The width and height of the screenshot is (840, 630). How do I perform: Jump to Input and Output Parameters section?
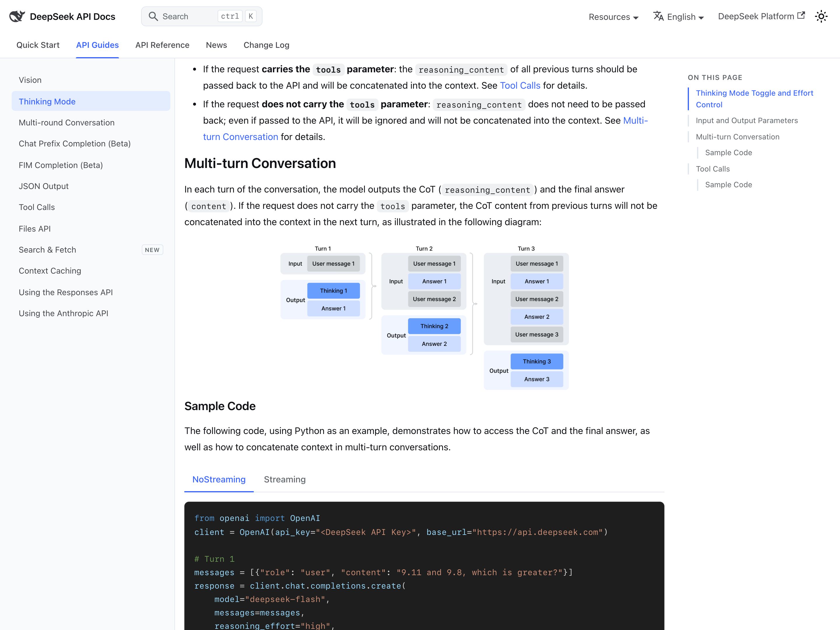(747, 120)
